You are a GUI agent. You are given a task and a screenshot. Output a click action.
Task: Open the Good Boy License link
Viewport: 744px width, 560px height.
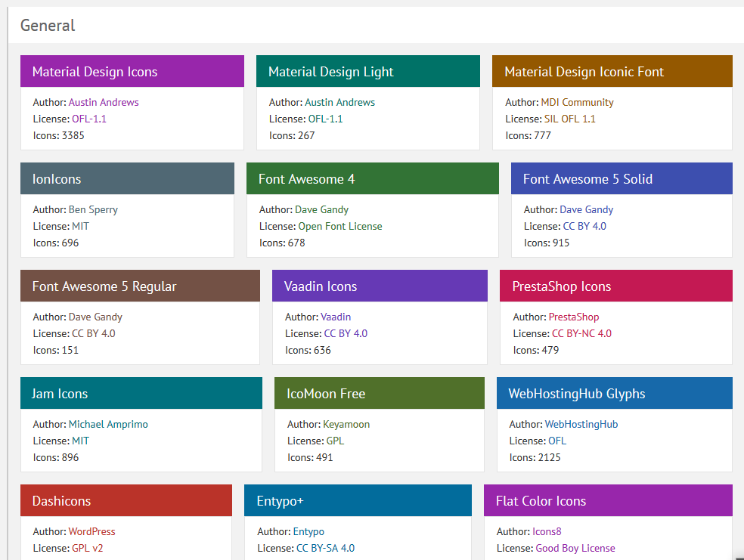[575, 548]
